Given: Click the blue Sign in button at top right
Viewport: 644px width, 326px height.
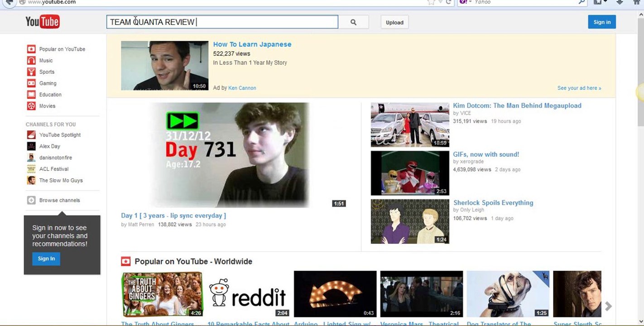Looking at the screenshot, I should pos(602,22).
